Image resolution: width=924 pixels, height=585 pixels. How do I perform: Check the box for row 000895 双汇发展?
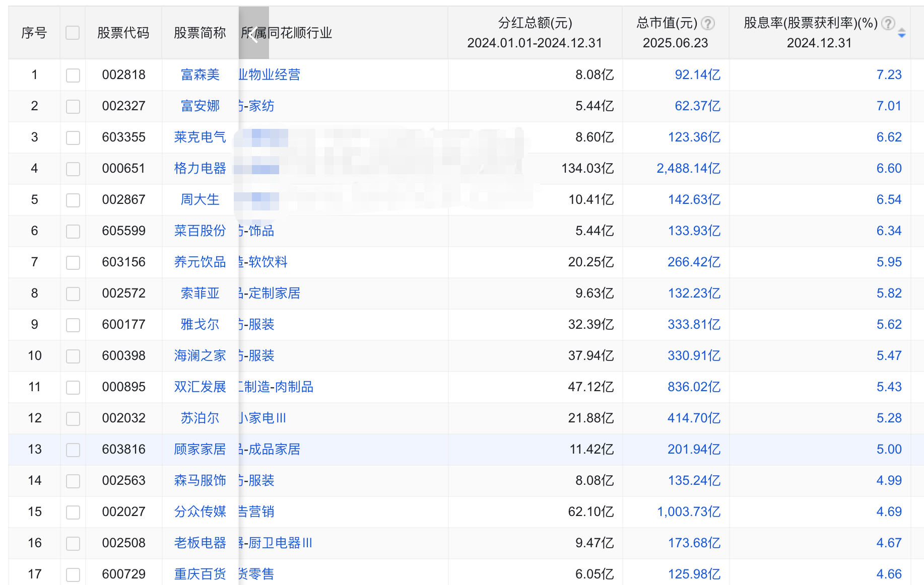point(73,388)
